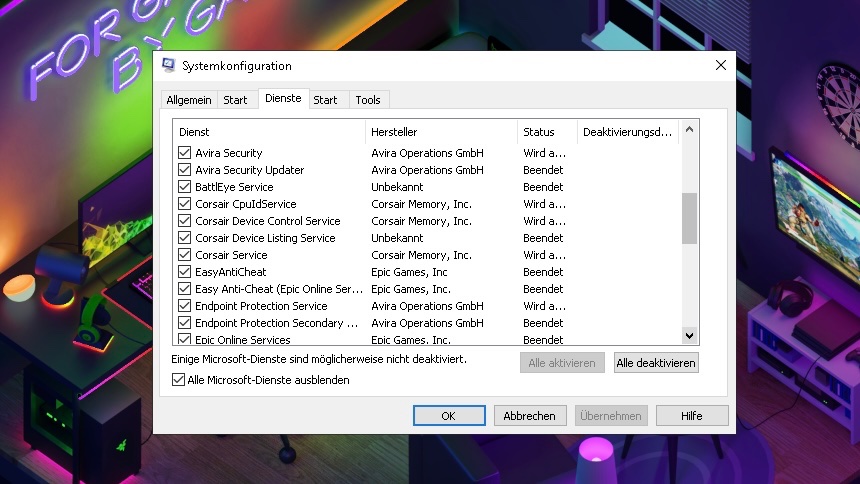Viewport: 860px width, 484px height.
Task: Toggle Corsair Device Control Service checkbox
Action: click(x=185, y=221)
